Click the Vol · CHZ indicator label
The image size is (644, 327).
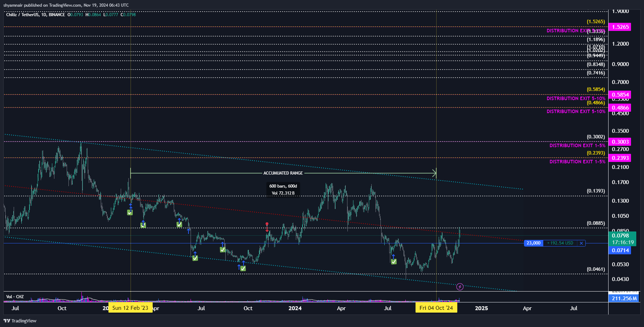(x=15, y=297)
